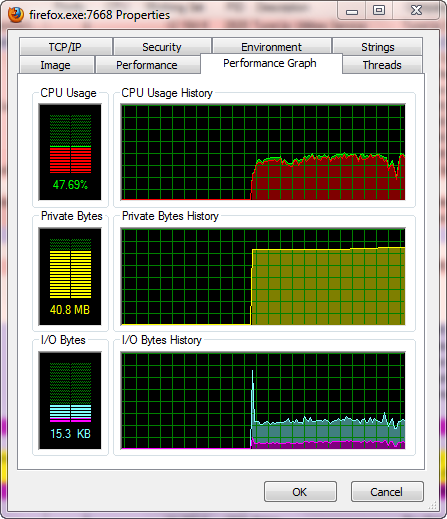Click the CPU Usage meter gauge
Image resolution: width=447 pixels, height=519 pixels.
tap(70, 152)
